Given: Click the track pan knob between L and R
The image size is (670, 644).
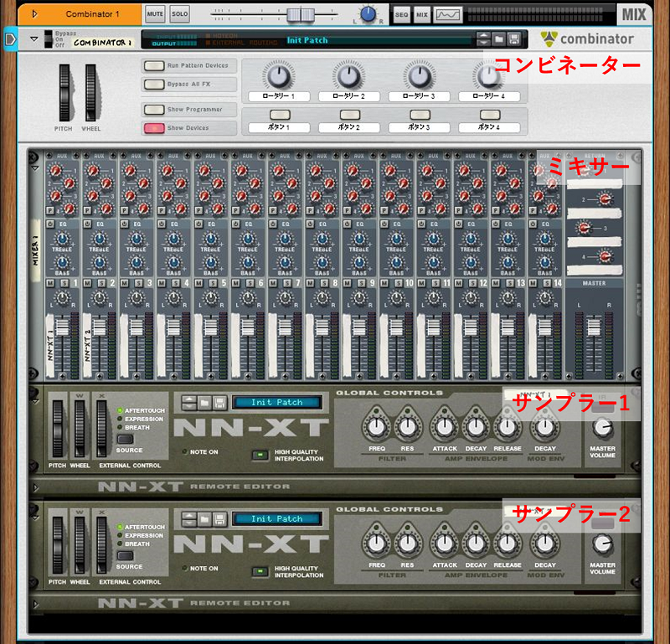Looking at the screenshot, I should pyautogui.click(x=368, y=14).
